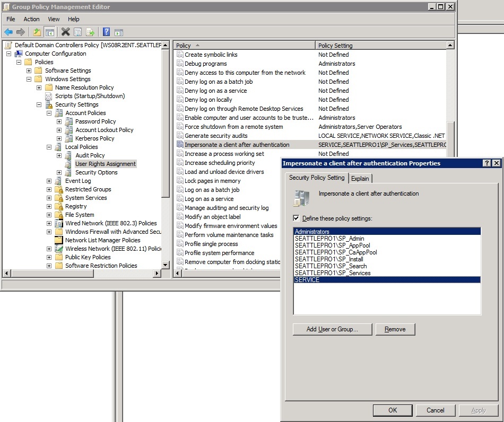
Task: Uncheck Define these policy settings checkbox
Action: tap(296, 218)
